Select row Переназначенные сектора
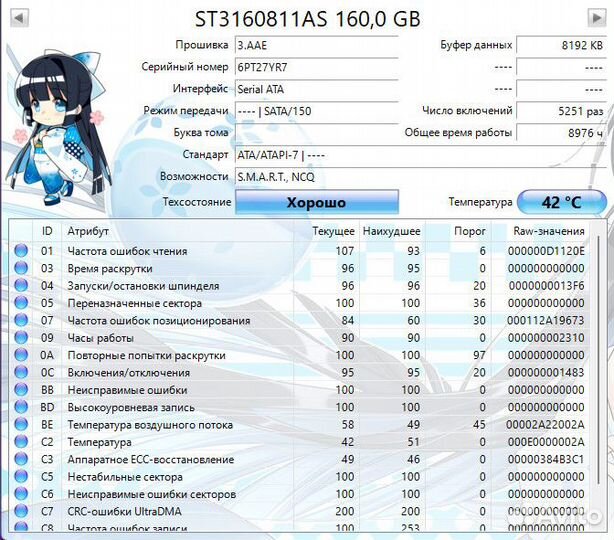Image resolution: width=614 pixels, height=540 pixels. tap(300, 303)
